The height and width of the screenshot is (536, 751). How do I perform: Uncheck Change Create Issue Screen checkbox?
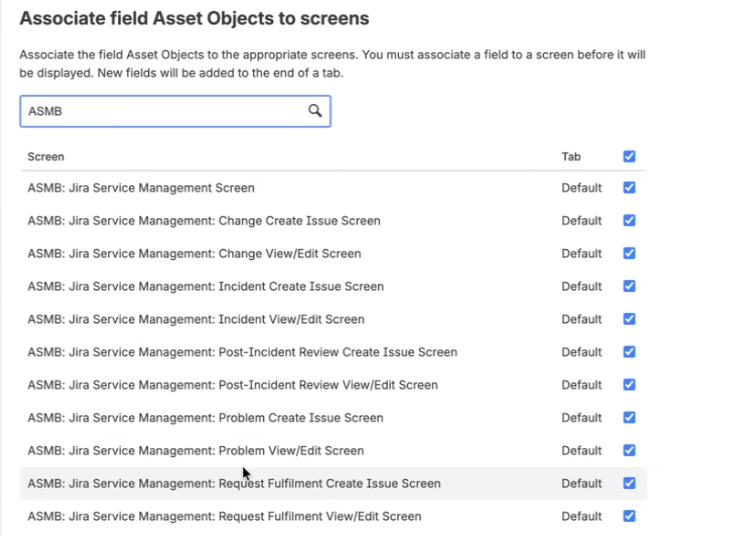tap(629, 220)
